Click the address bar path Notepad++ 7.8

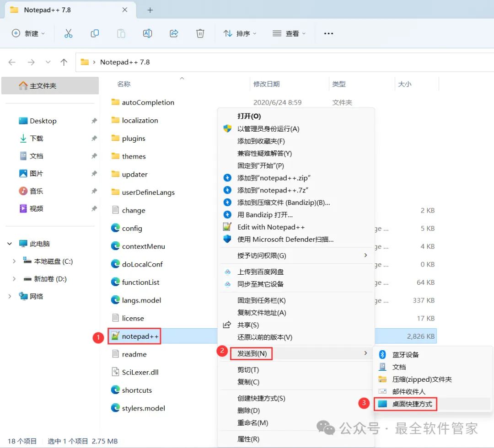[x=125, y=62]
